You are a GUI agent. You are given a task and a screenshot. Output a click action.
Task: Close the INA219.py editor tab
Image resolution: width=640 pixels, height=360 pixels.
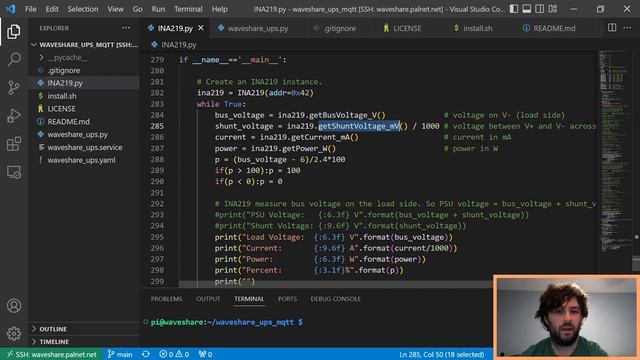point(201,28)
